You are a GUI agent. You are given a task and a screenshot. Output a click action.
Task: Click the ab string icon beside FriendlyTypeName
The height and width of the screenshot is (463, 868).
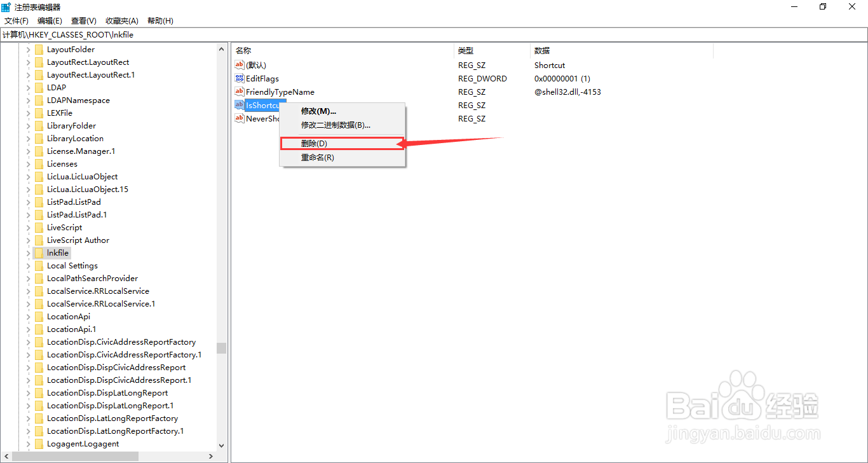(240, 92)
